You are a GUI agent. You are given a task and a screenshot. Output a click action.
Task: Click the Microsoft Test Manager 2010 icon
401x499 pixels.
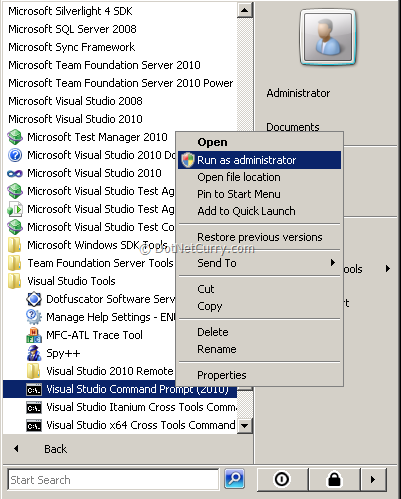tap(15, 137)
